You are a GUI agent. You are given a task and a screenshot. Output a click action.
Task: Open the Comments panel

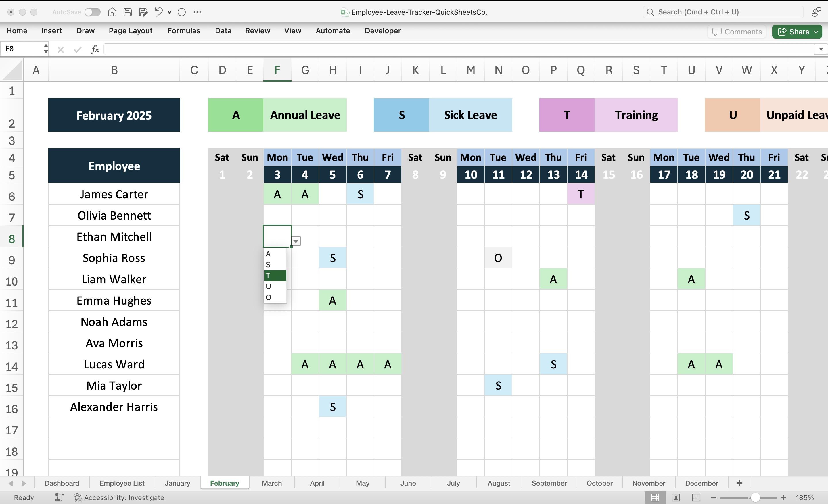(737, 31)
